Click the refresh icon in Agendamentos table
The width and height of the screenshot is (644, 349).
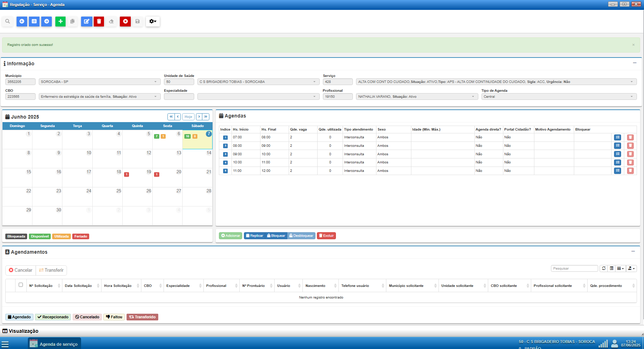tap(604, 269)
